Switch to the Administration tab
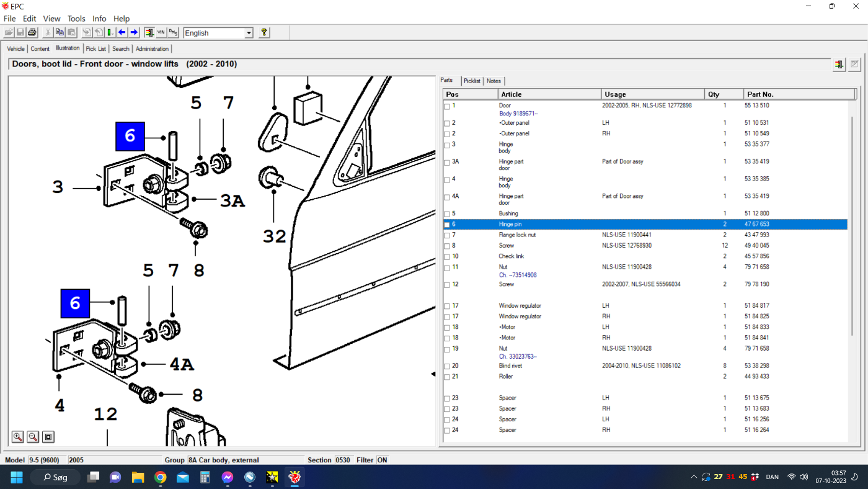Image resolution: width=868 pixels, height=489 pixels. (152, 49)
